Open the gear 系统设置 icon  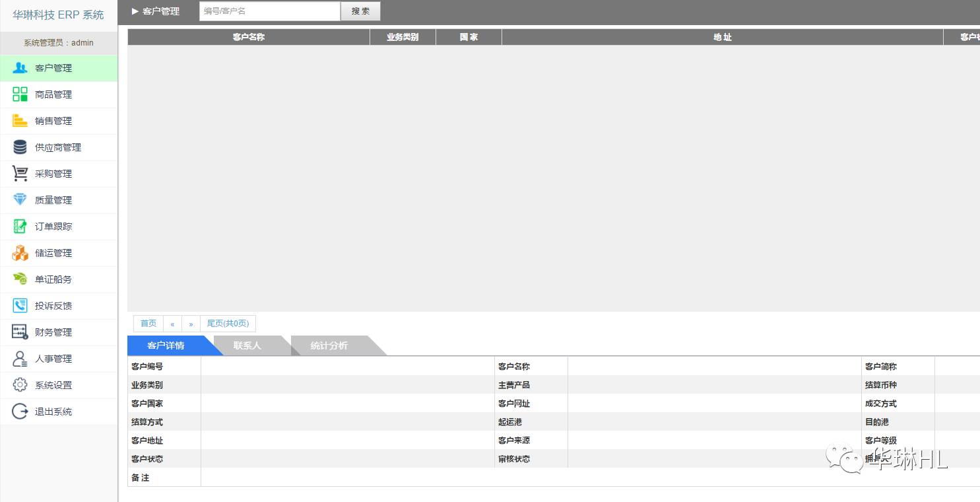pyautogui.click(x=20, y=385)
